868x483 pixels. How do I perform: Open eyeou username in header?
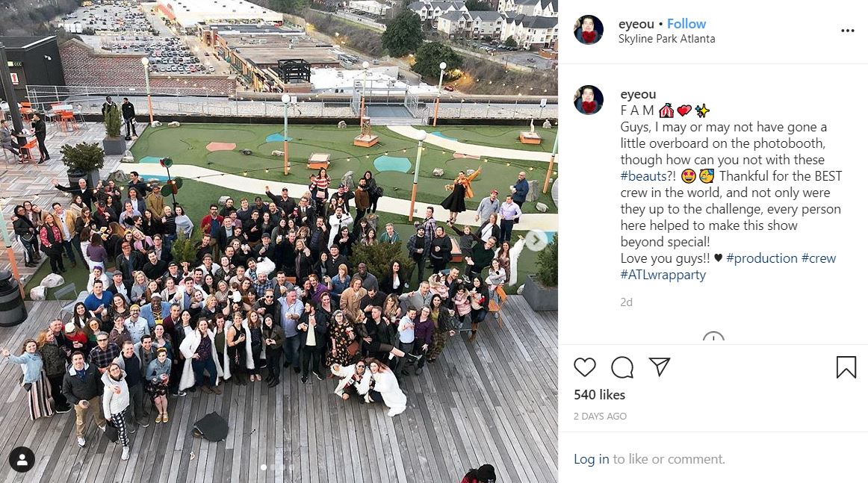636,24
